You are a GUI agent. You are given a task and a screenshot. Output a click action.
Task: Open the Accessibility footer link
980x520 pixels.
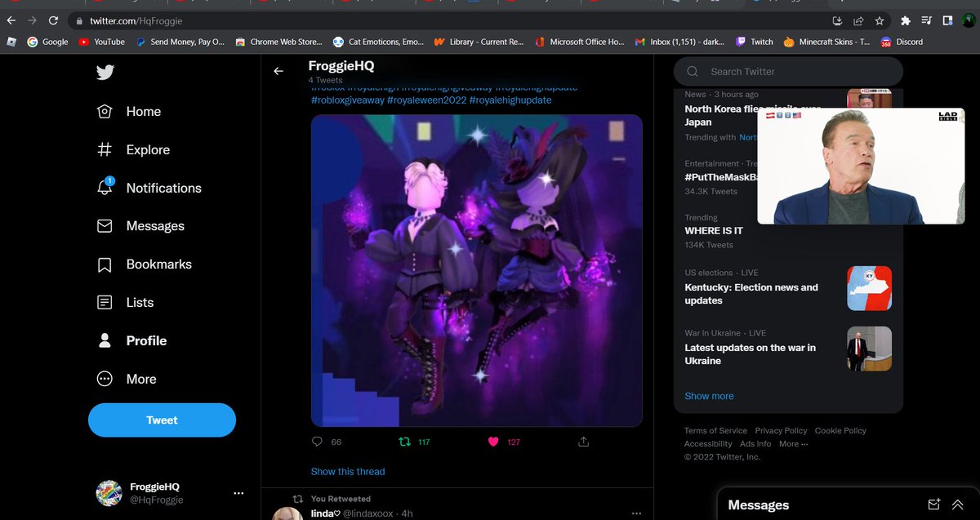click(x=708, y=443)
